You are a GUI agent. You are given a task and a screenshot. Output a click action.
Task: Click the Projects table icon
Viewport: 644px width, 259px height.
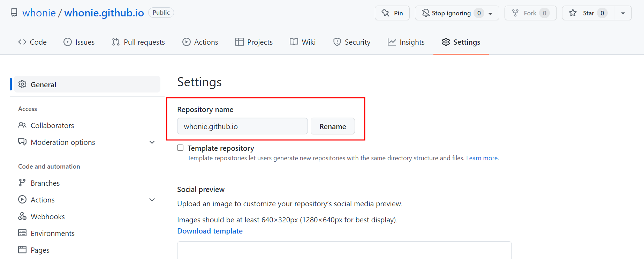[x=240, y=42]
